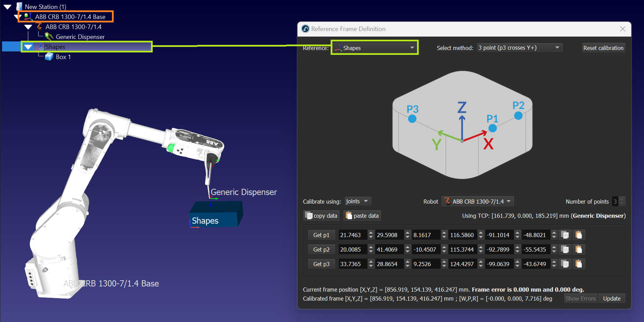Click the ABB CRB 1300-7/1.4 robot icon in tree
Viewport: 644px width, 322px height.
click(40, 27)
